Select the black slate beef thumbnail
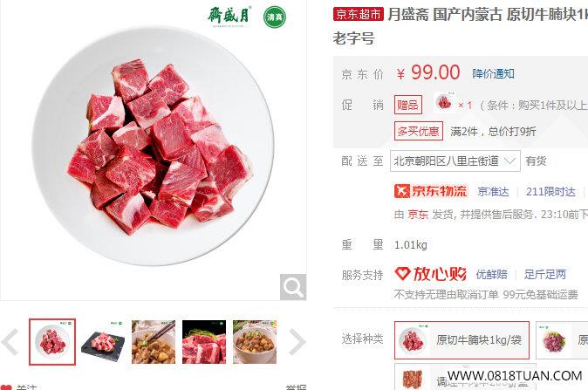588x390 pixels. (103, 342)
